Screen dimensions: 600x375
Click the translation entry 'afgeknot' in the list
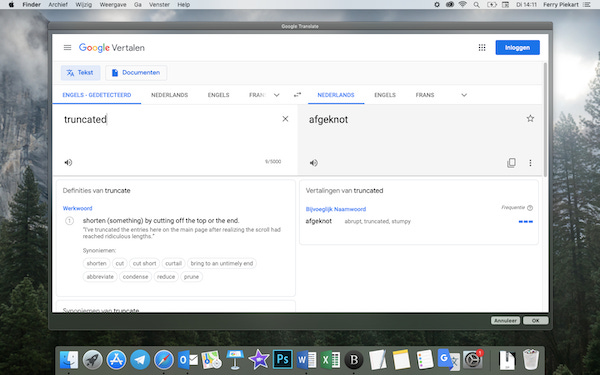click(319, 221)
